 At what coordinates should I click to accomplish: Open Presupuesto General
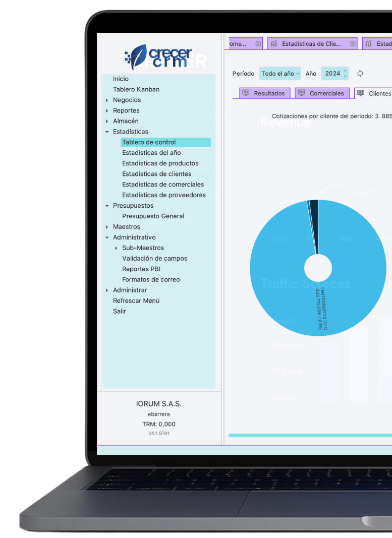pyautogui.click(x=153, y=216)
